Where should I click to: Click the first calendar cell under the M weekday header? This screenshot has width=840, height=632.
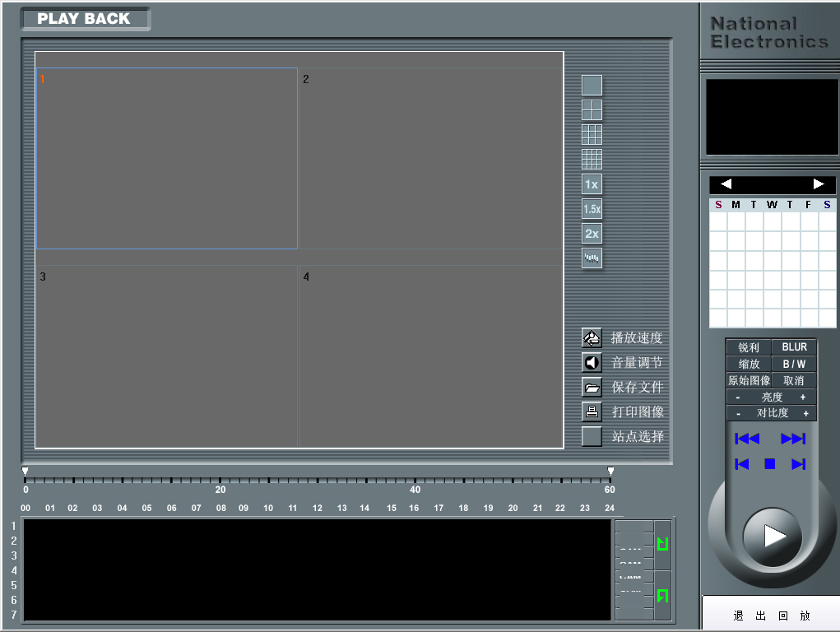[x=736, y=221]
